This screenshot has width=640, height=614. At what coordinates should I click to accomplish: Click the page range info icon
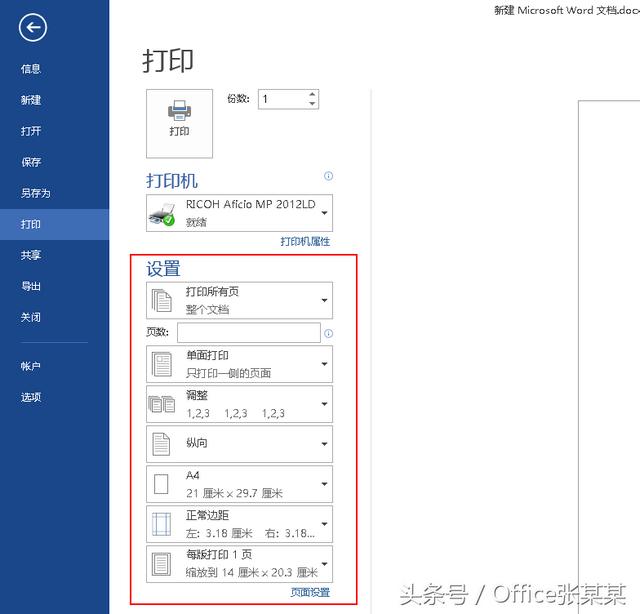click(328, 334)
